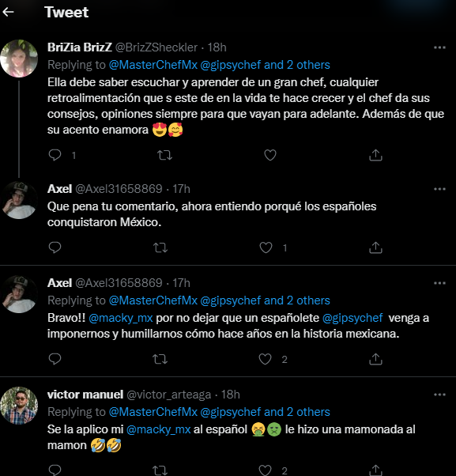Screen dimensions: 456x476
Task: Open more options for BriZia BrizZ's tweet
Action: [439, 47]
